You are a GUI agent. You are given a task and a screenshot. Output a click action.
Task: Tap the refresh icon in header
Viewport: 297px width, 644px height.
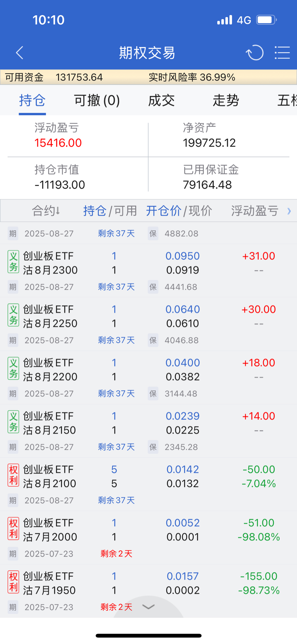click(x=255, y=53)
